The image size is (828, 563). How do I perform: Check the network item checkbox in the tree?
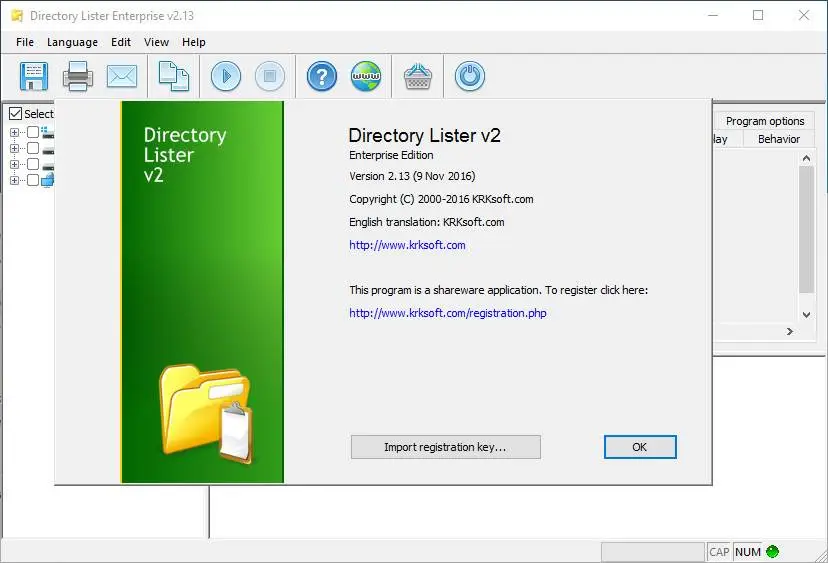33,180
